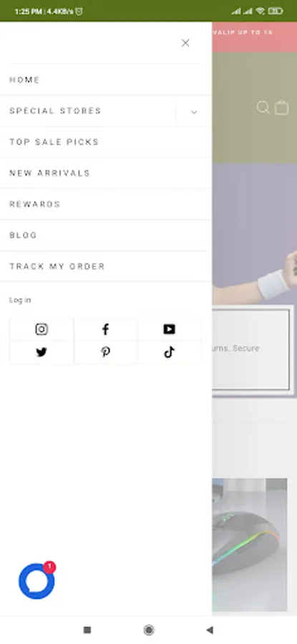
Task: Open the shopping bag cart icon
Action: coord(282,107)
